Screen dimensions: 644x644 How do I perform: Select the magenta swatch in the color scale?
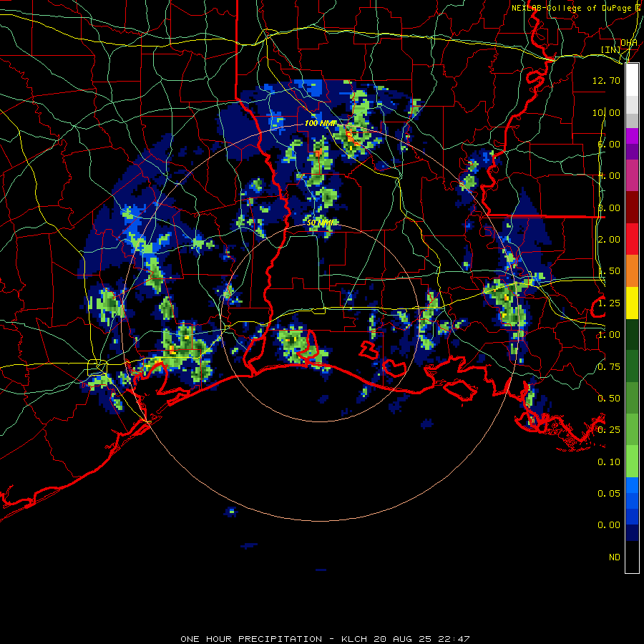coord(632,136)
